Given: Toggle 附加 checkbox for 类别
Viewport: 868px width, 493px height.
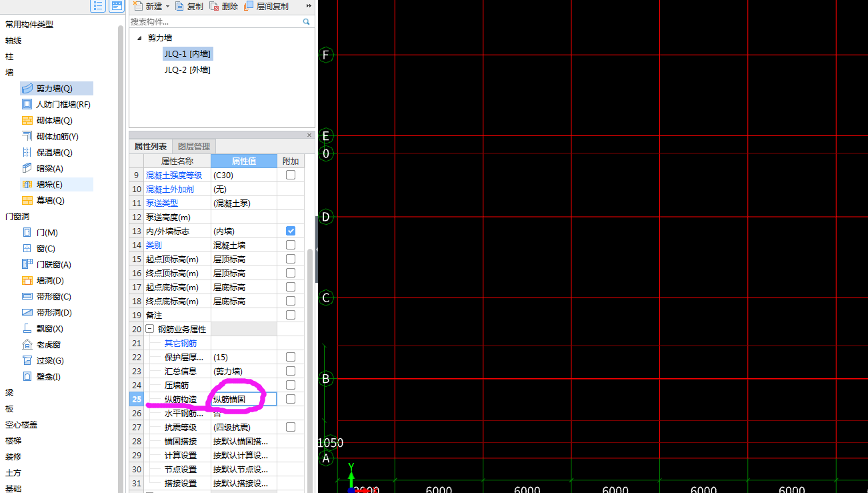Looking at the screenshot, I should (291, 245).
